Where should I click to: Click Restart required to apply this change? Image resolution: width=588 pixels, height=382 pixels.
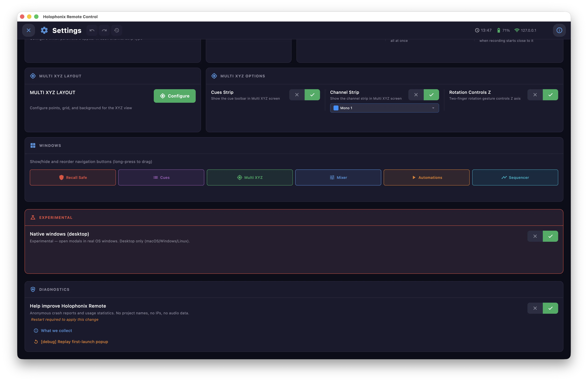point(65,319)
